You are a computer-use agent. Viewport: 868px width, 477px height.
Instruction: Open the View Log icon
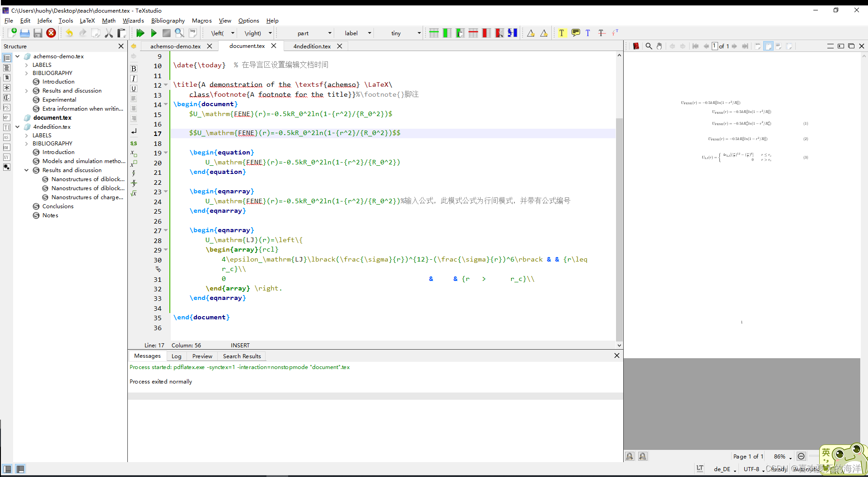point(193,33)
